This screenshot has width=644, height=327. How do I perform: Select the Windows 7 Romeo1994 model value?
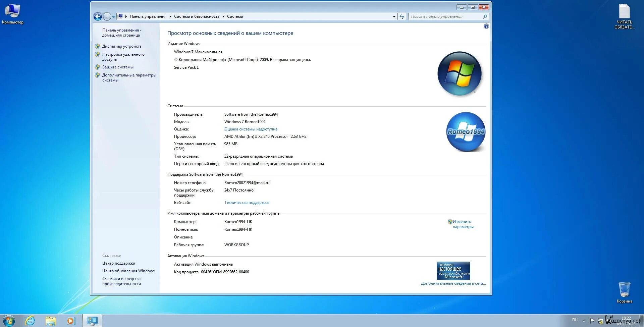coord(245,122)
